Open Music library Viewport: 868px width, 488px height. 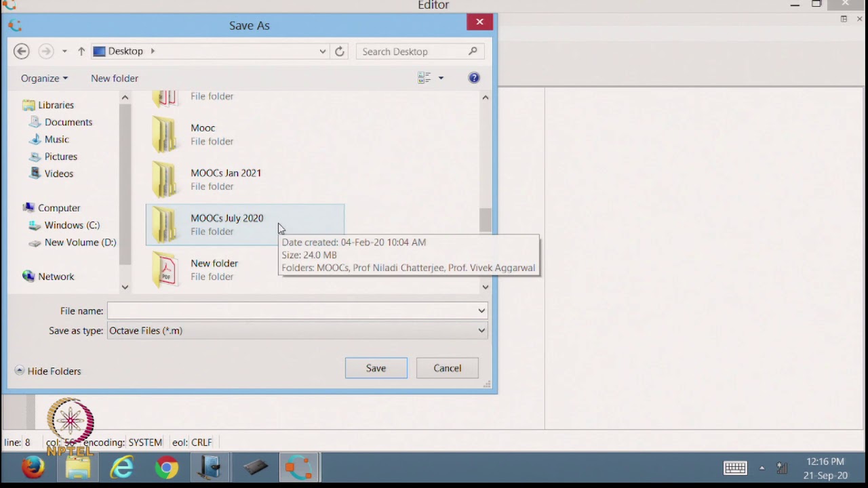coord(56,139)
